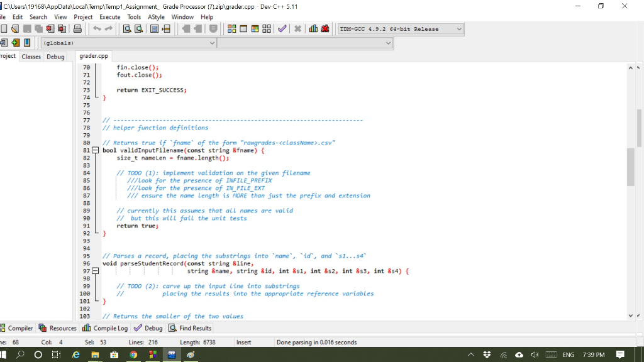Screen dimensions: 644x362
Task: Click the New file toolbar icon
Action: [4, 29]
